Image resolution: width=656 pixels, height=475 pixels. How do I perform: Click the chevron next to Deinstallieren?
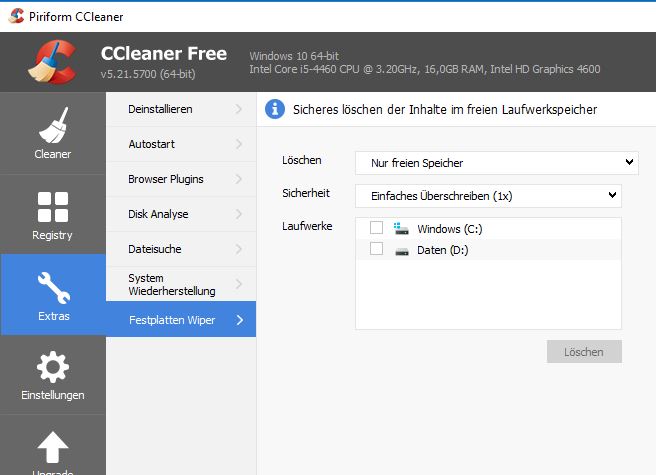[x=239, y=109]
